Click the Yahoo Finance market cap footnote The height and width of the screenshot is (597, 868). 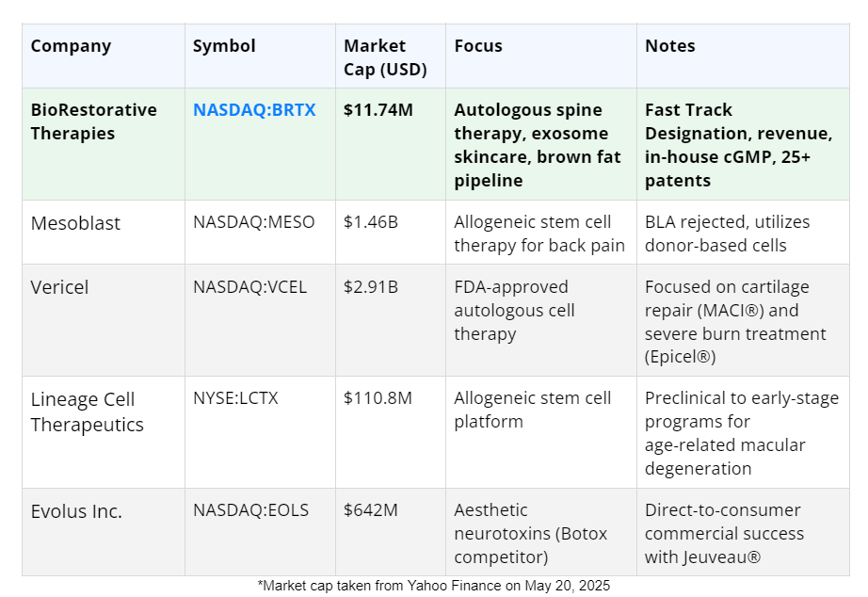click(434, 586)
